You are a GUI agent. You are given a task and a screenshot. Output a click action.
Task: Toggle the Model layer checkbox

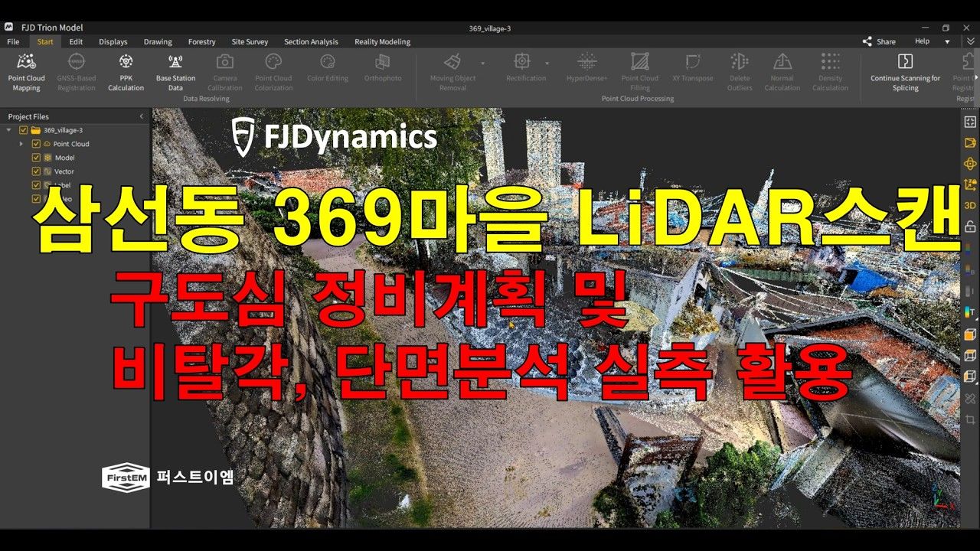tap(36, 158)
